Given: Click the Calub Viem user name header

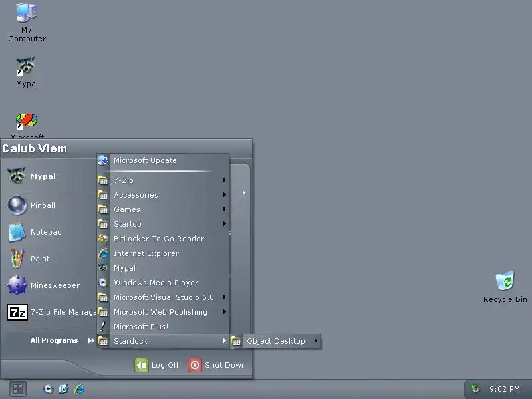Looking at the screenshot, I should [35, 148].
